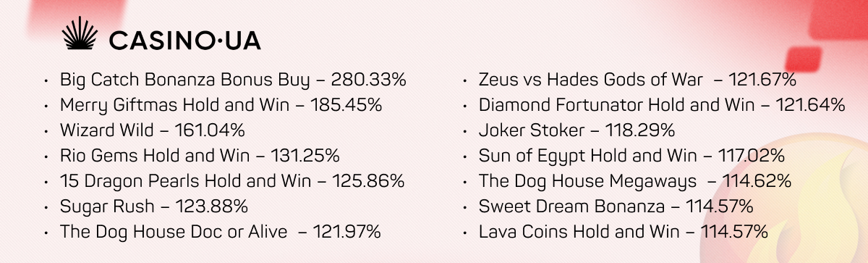This screenshot has width=868, height=263.
Task: Select Rio Gems Hold and Win entry
Action: [200, 156]
